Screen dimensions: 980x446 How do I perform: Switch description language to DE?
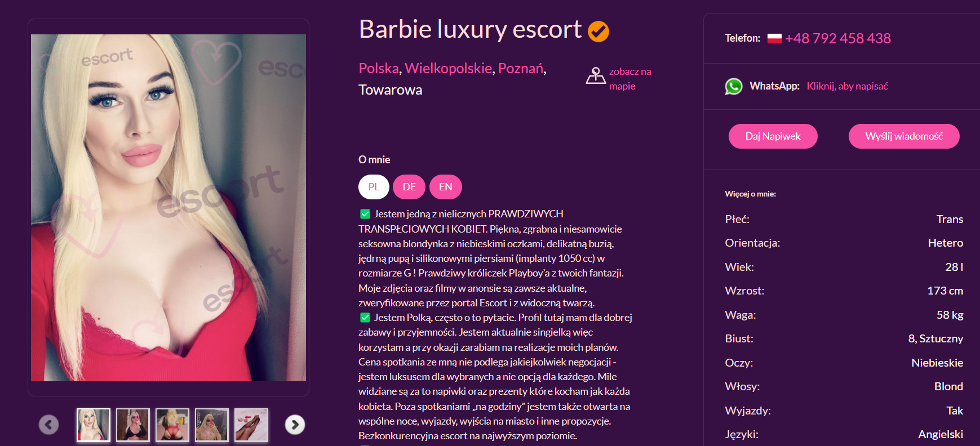point(409,187)
